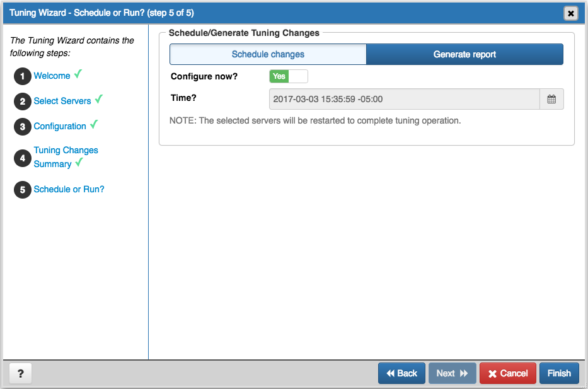The width and height of the screenshot is (588, 389).
Task: Click the restart NOTE text
Action: coord(315,120)
